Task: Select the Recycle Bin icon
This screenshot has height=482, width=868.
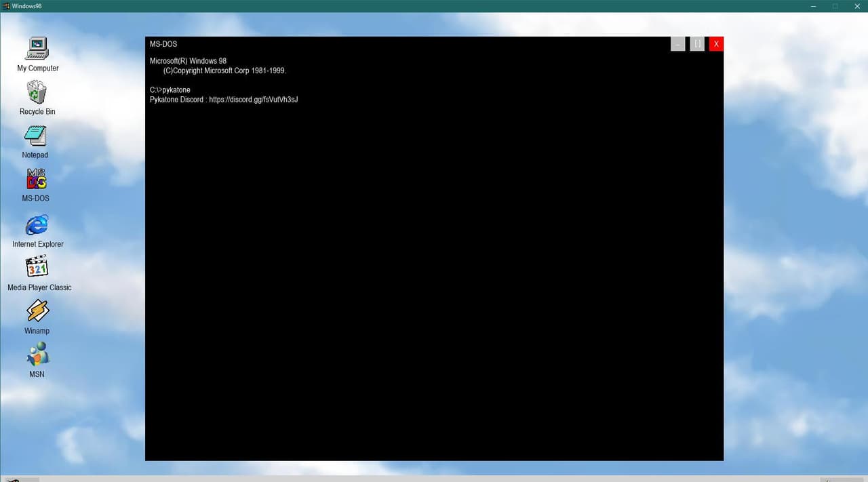Action: tap(37, 93)
